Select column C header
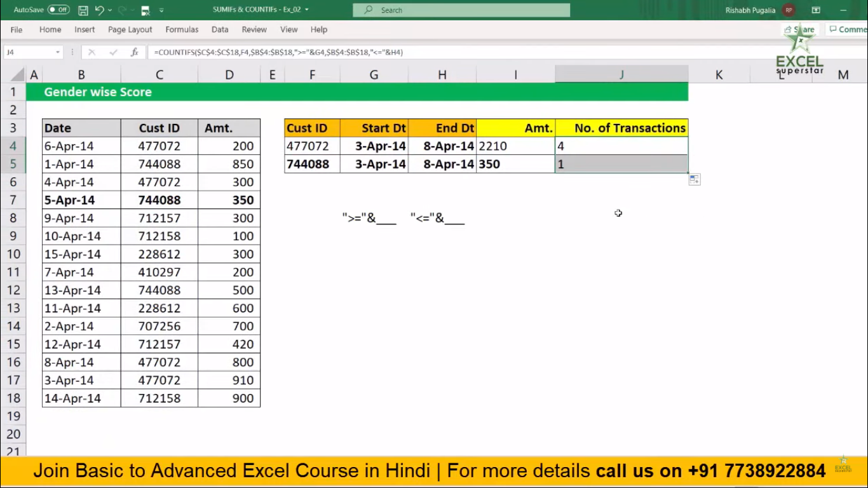 (x=159, y=75)
